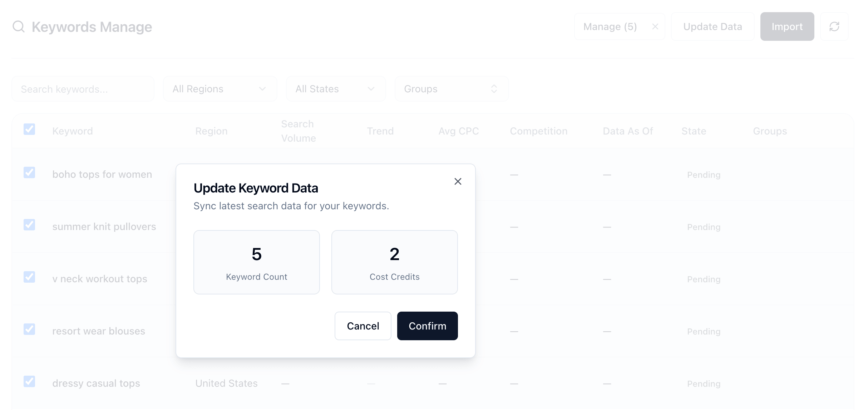The height and width of the screenshot is (410, 868).
Task: Click the Update Keyword Data dialog title
Action: tap(256, 188)
